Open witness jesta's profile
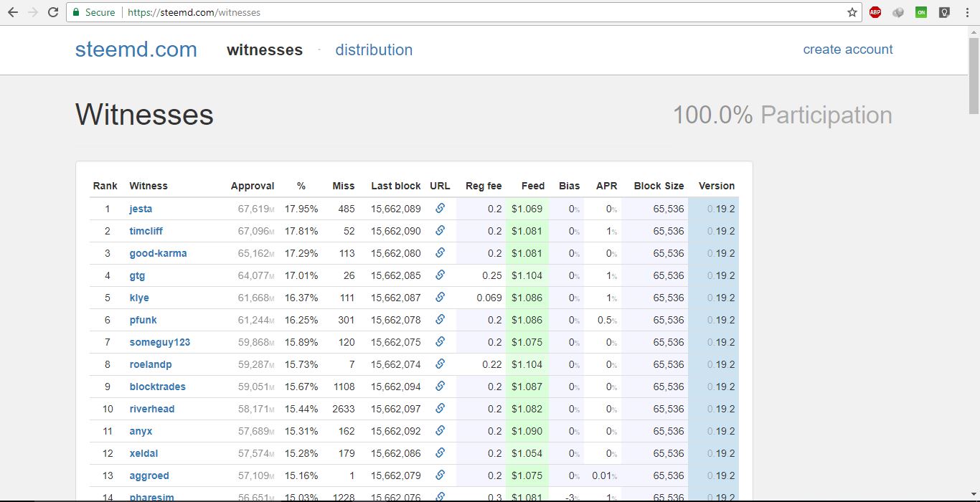The height and width of the screenshot is (502, 980). coord(141,209)
